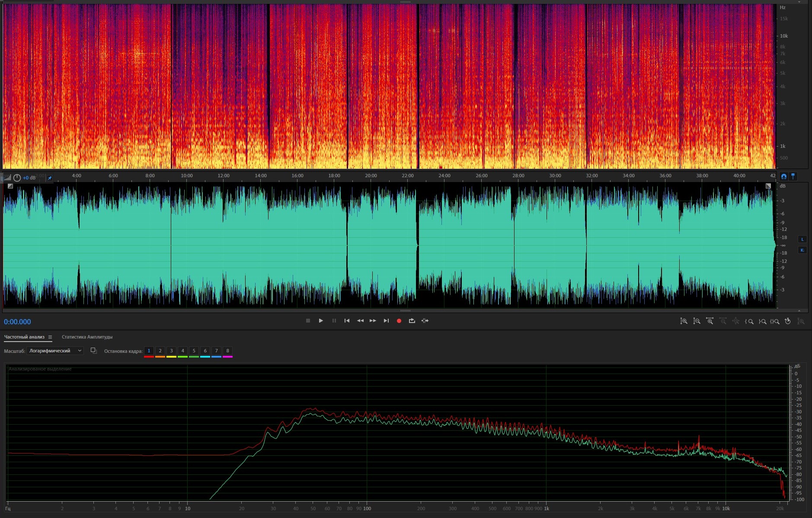
Task: Click the +0 dB gain knob
Action: pos(17,178)
